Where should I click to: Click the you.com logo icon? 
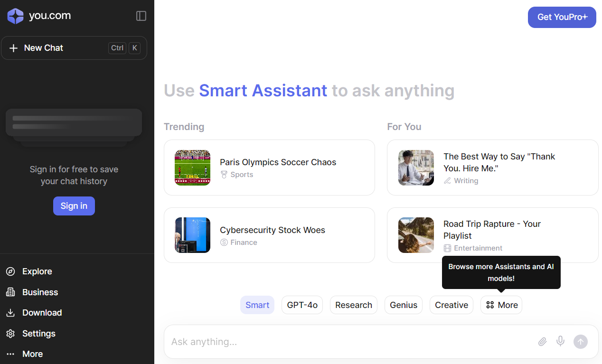pos(16,16)
